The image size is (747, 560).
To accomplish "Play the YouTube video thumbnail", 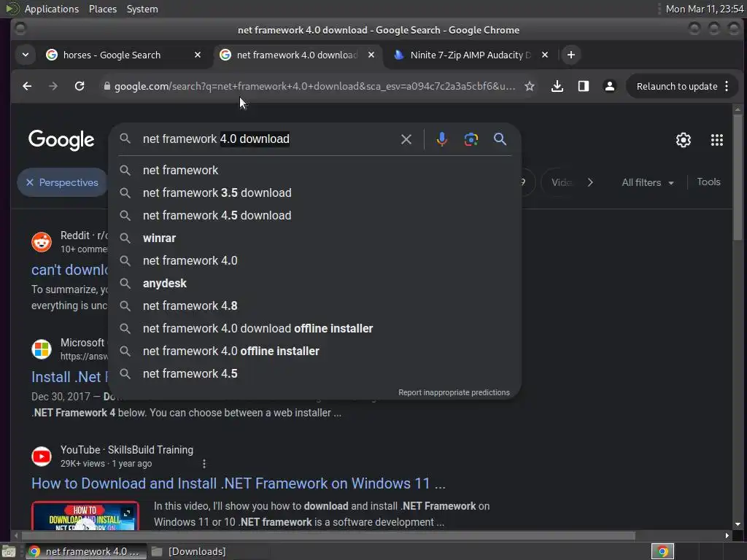I will pos(85,516).
